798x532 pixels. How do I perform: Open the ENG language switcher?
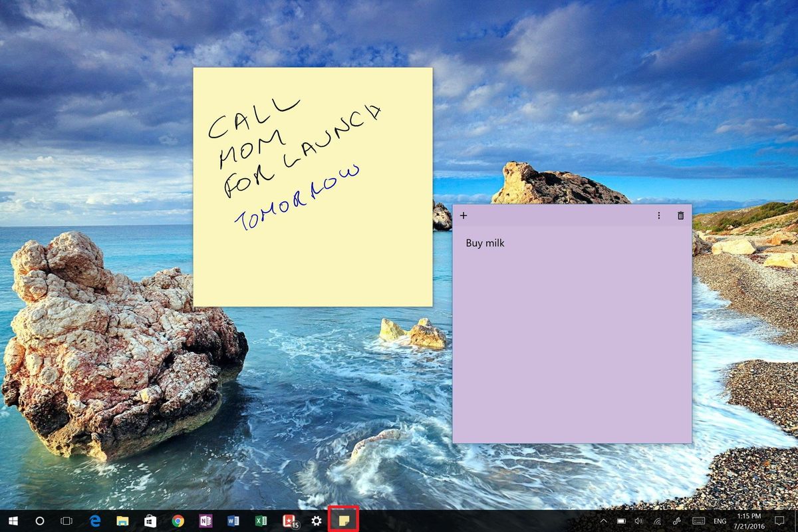[720, 522]
